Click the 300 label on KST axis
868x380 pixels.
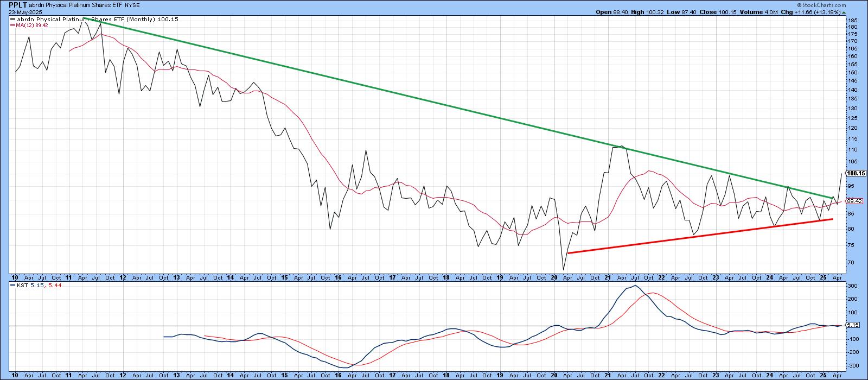tap(852, 286)
